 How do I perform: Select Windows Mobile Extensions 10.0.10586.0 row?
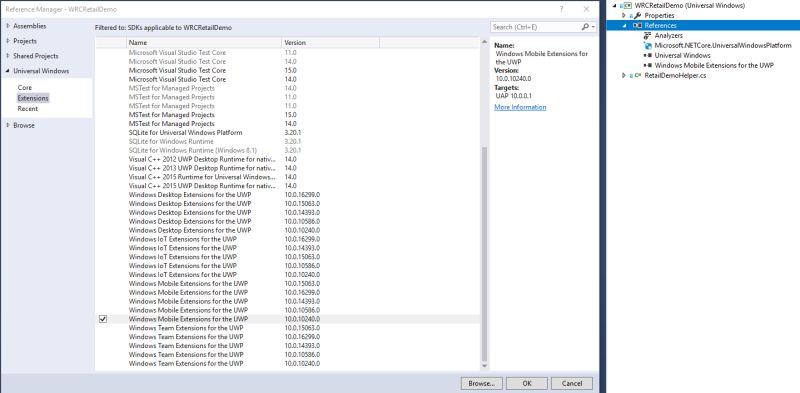point(288,310)
